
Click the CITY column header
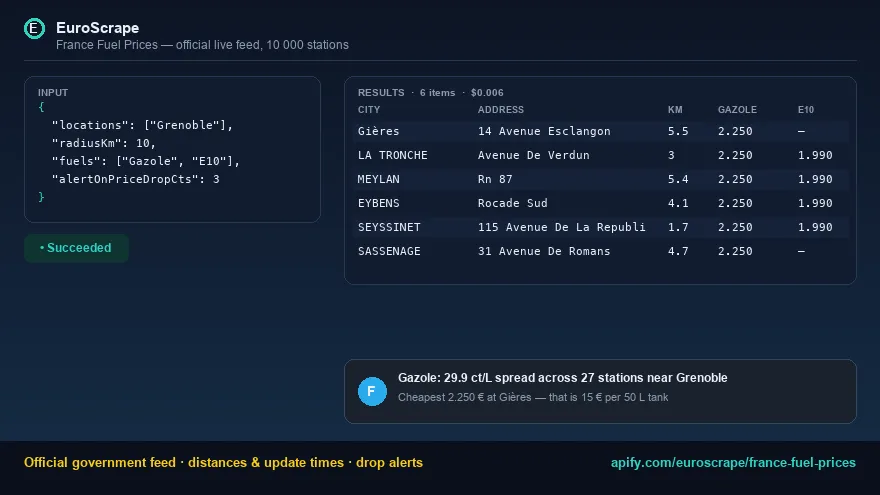click(x=369, y=109)
